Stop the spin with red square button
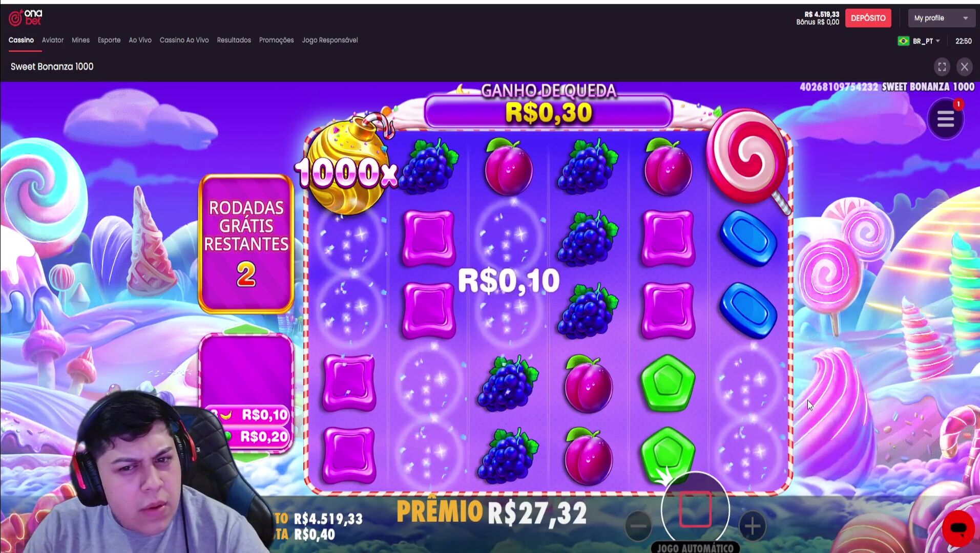The height and width of the screenshot is (553, 980). point(695,509)
